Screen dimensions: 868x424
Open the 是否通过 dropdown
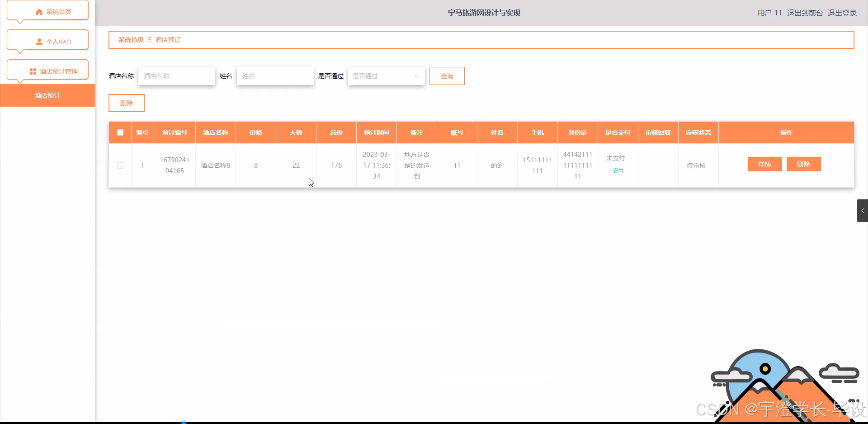tap(386, 76)
